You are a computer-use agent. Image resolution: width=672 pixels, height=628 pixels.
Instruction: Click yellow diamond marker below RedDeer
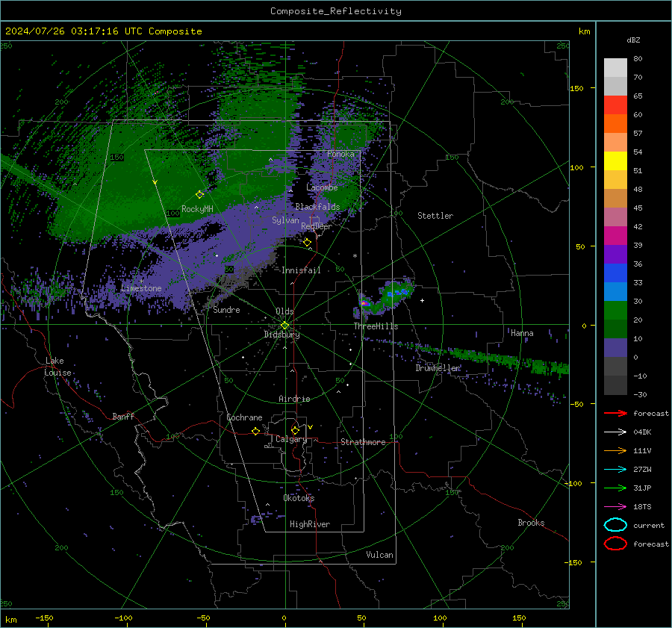click(x=308, y=243)
